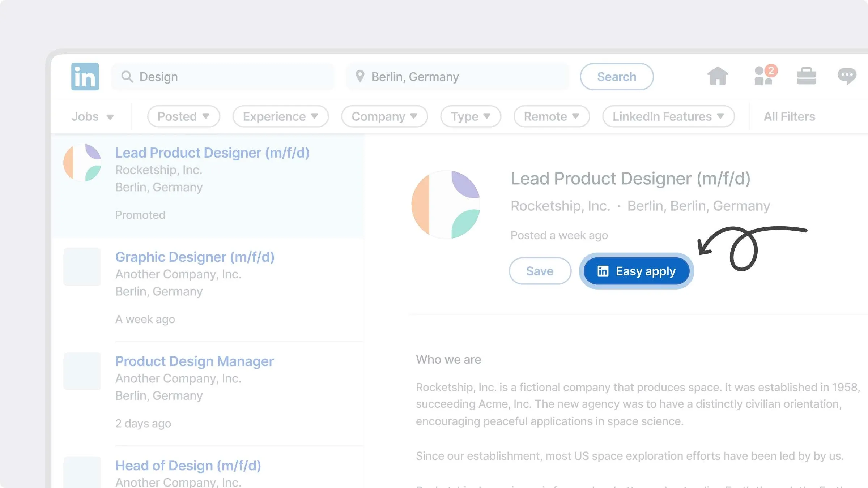The width and height of the screenshot is (868, 488).
Task: Open the Messaging speech bubble icon
Action: tap(847, 76)
